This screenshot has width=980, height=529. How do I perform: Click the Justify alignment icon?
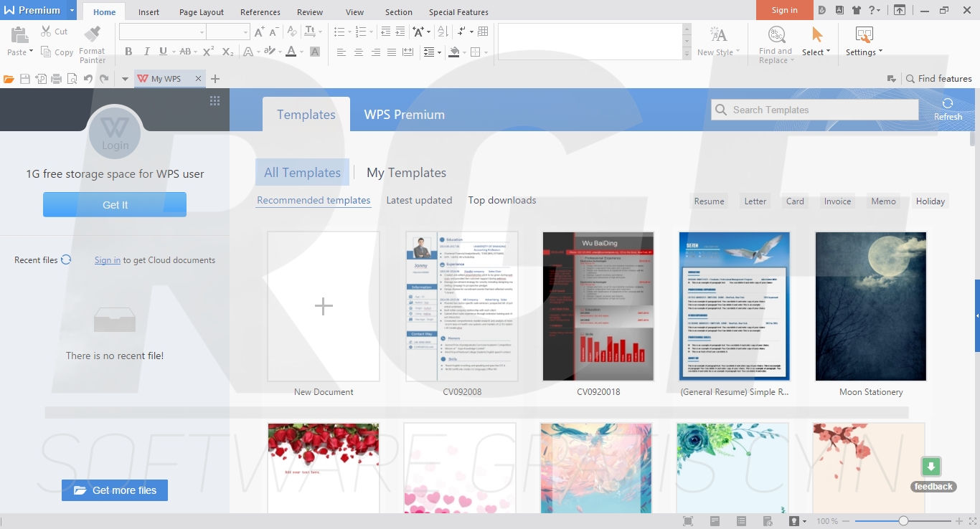click(391, 52)
